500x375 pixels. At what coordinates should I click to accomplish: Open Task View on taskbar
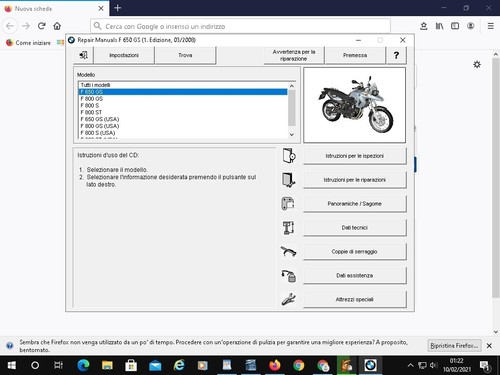pos(58,365)
